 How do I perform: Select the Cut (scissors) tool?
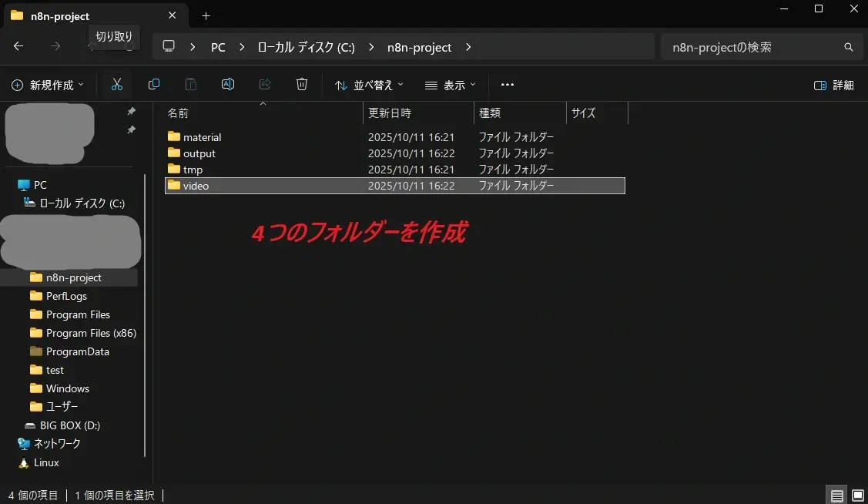(x=116, y=84)
